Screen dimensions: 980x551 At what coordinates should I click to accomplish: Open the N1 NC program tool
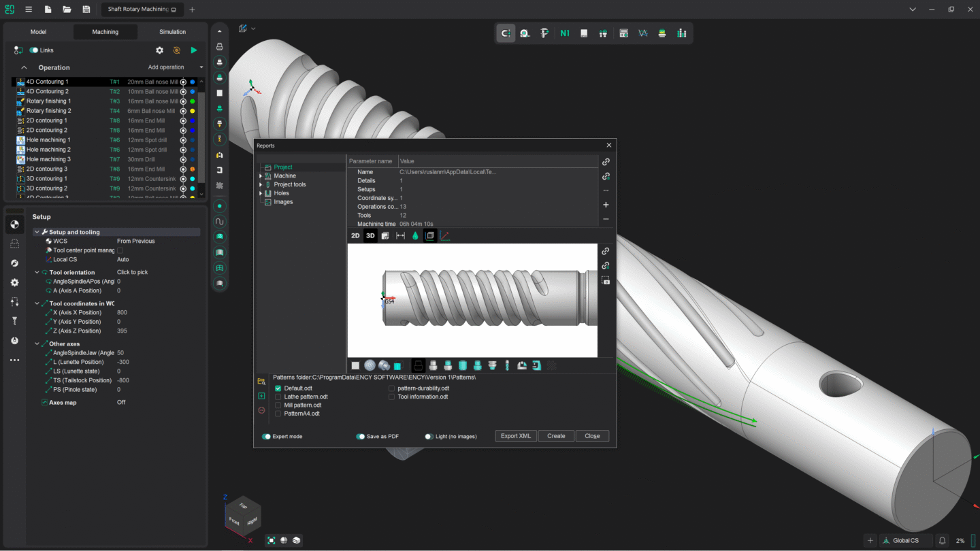click(564, 33)
